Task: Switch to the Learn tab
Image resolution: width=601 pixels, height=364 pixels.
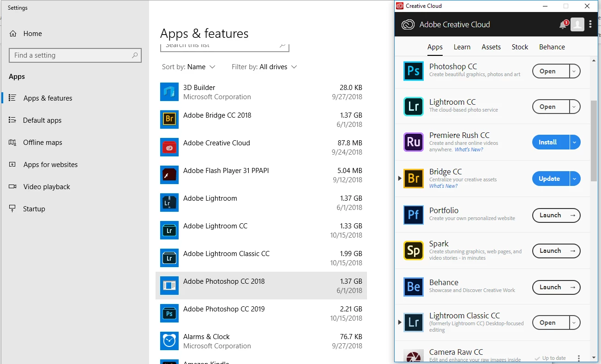Action: [x=462, y=47]
